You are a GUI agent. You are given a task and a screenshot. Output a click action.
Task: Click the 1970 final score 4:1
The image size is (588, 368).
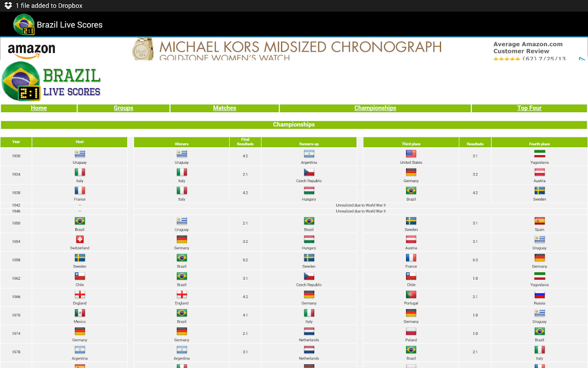click(245, 316)
